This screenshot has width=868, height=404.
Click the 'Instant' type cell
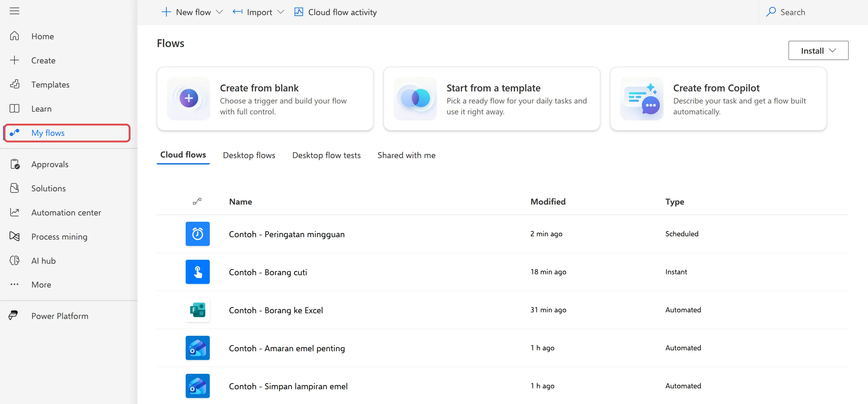676,272
